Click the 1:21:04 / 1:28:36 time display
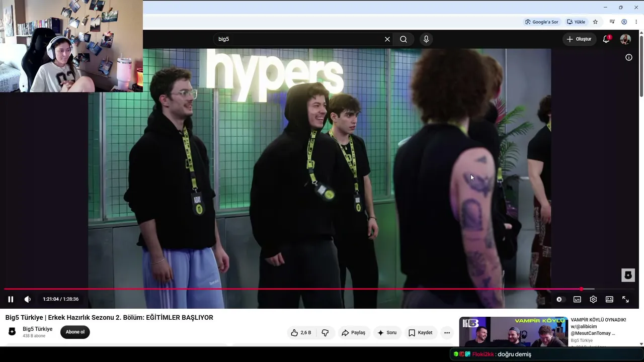Screen dimensions: 644x362 pyautogui.click(x=60, y=299)
